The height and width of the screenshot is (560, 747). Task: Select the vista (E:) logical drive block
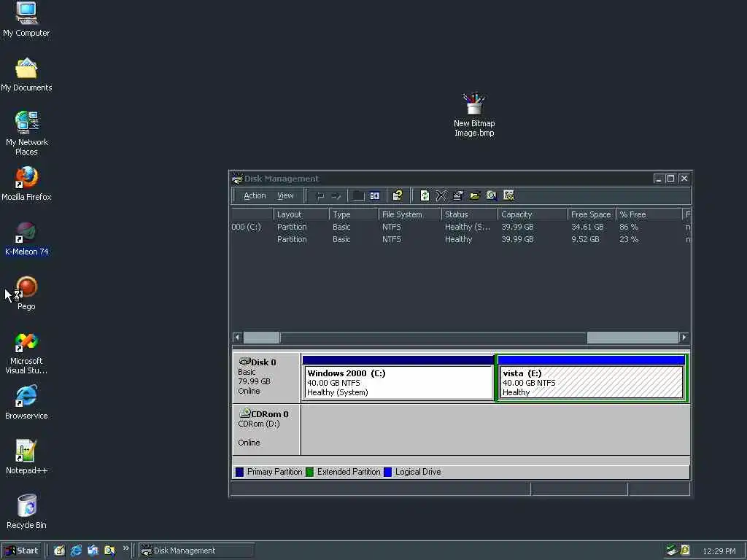tap(591, 378)
